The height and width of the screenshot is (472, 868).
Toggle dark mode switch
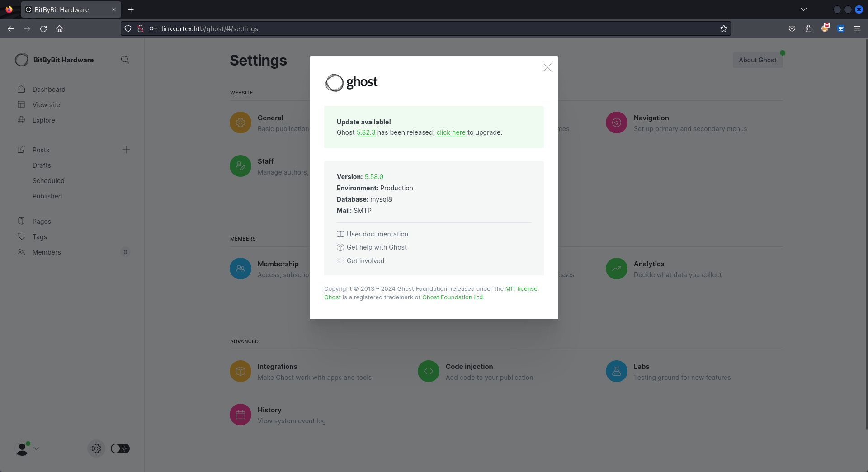[120, 448]
